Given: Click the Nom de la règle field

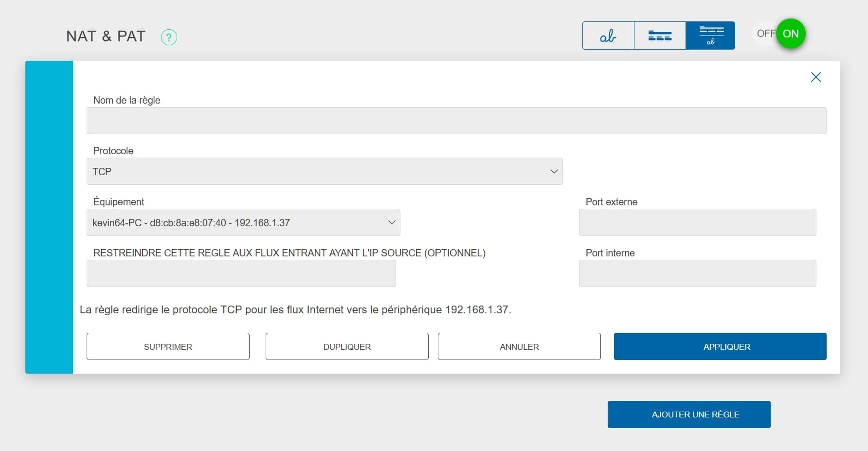Looking at the screenshot, I should point(456,121).
